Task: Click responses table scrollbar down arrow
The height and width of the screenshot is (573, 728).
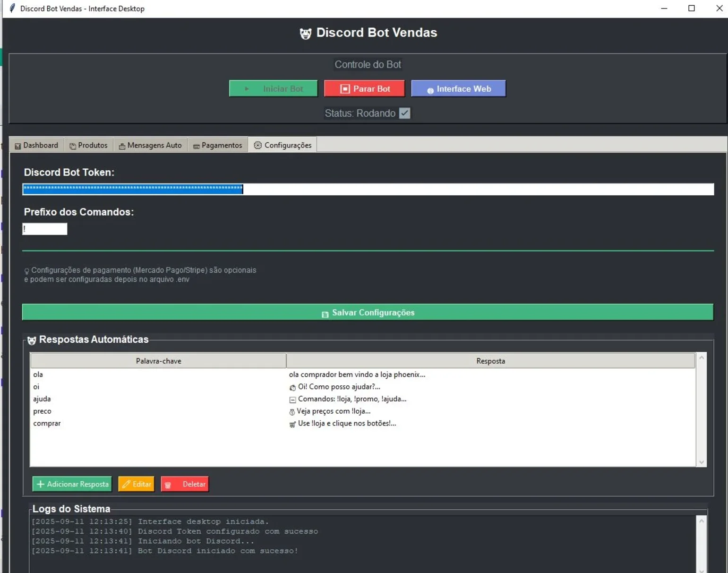Action: click(x=702, y=462)
